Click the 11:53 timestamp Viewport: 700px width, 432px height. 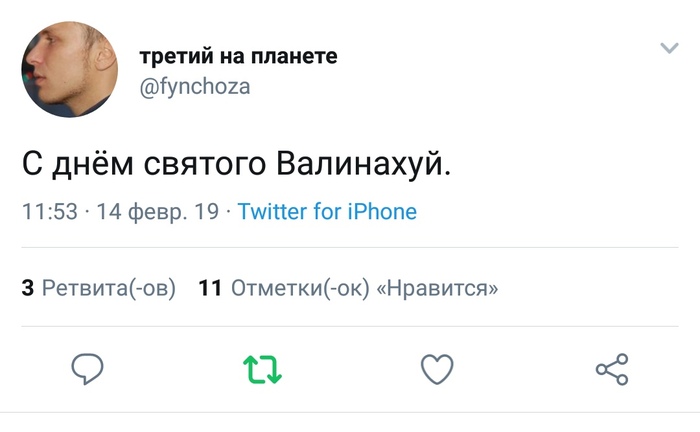pyautogui.click(x=49, y=212)
